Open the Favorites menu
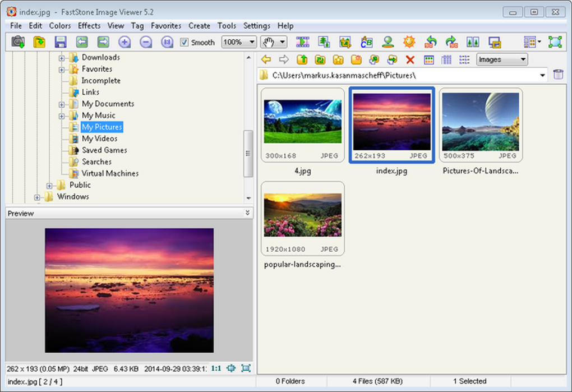This screenshot has height=392, width=572. 166,26
